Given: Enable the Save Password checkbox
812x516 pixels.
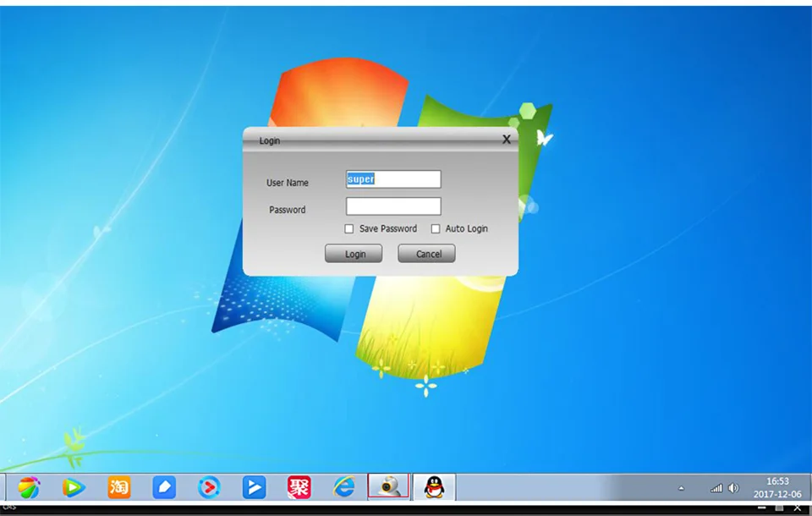Looking at the screenshot, I should pyautogui.click(x=349, y=228).
